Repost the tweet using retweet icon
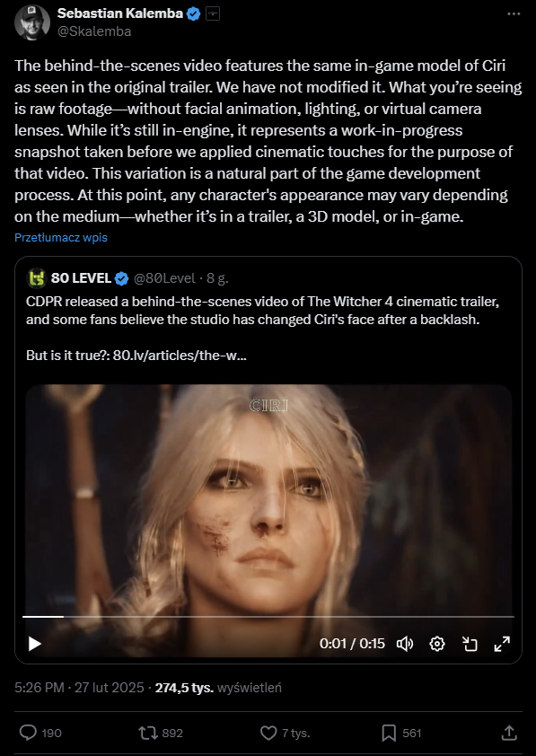Image resolution: width=536 pixels, height=756 pixels. coord(161,734)
